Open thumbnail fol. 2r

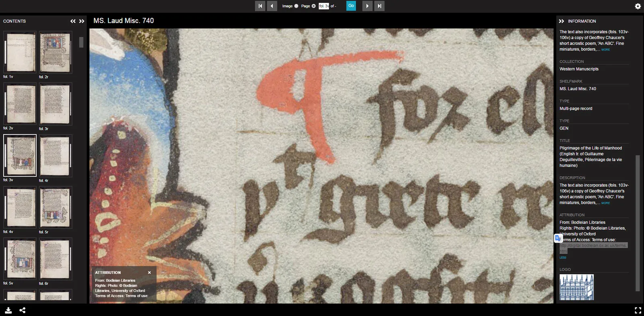coord(55,53)
